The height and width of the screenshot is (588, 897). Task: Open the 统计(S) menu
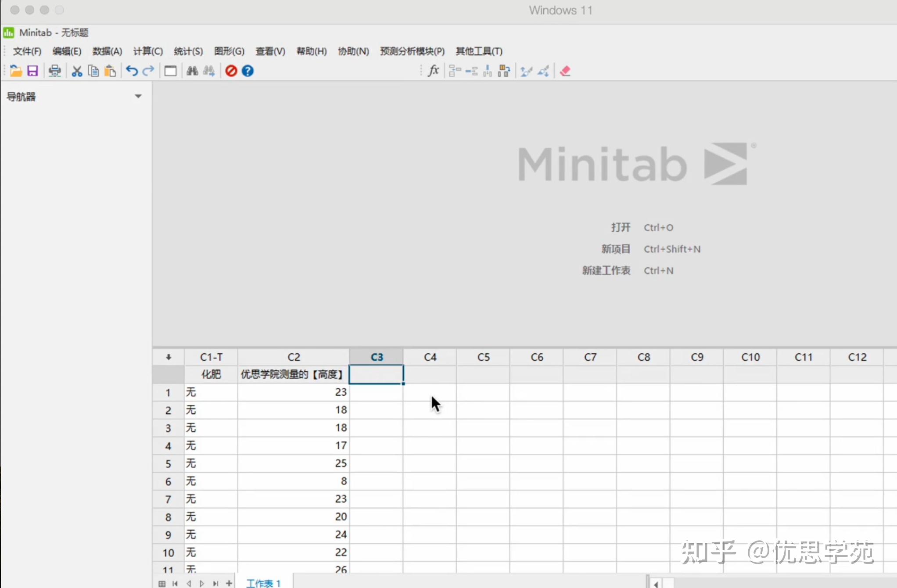click(x=188, y=51)
